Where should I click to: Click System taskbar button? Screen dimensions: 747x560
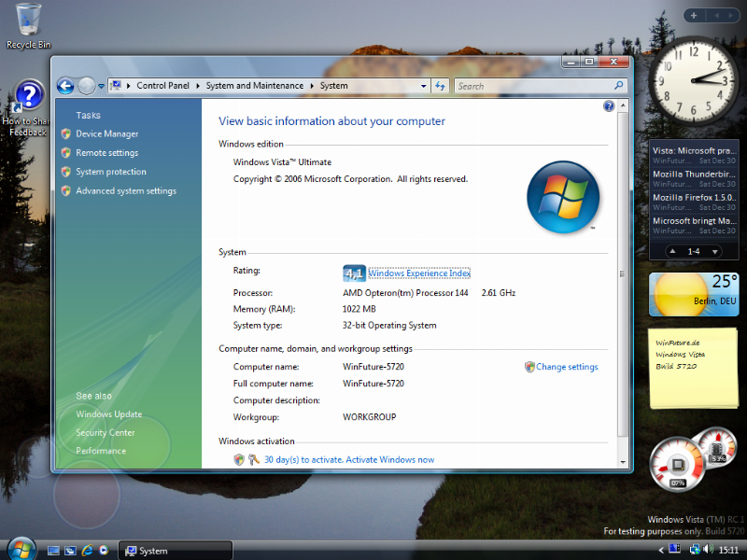point(176,551)
